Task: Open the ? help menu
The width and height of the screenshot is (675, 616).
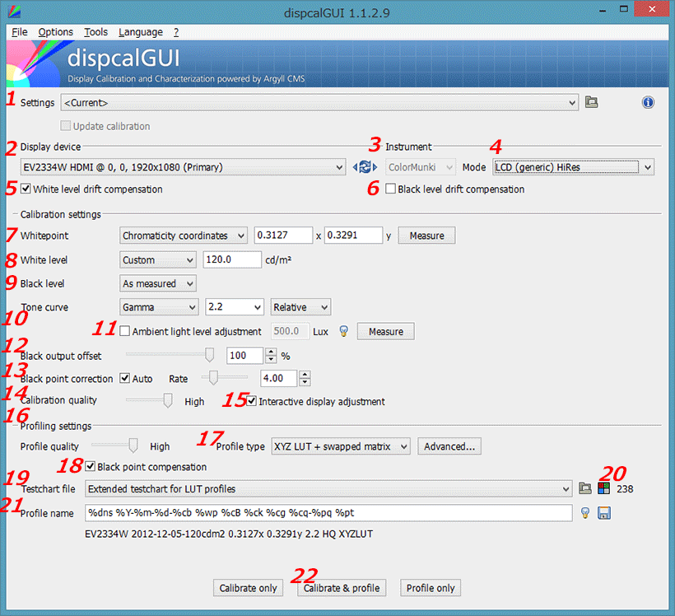Action: pyautogui.click(x=176, y=32)
